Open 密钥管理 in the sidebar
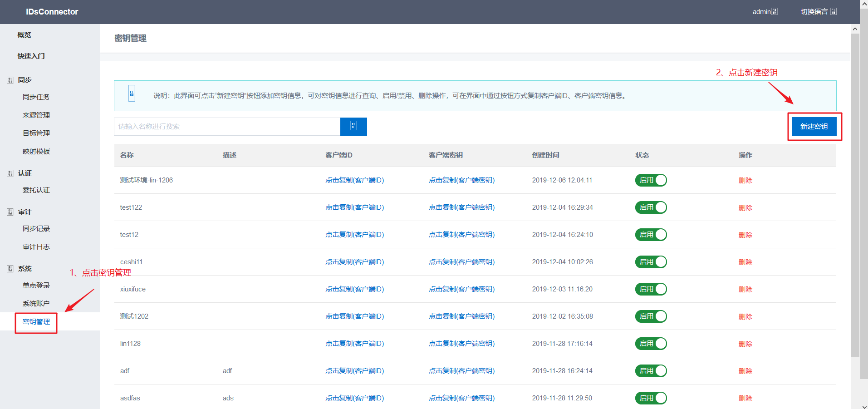The height and width of the screenshot is (409, 868). 36,322
